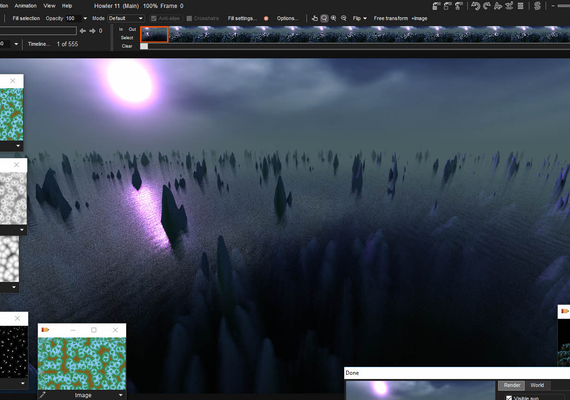Click the S-shaped icon in top toolbar

pyautogui.click(x=537, y=6)
